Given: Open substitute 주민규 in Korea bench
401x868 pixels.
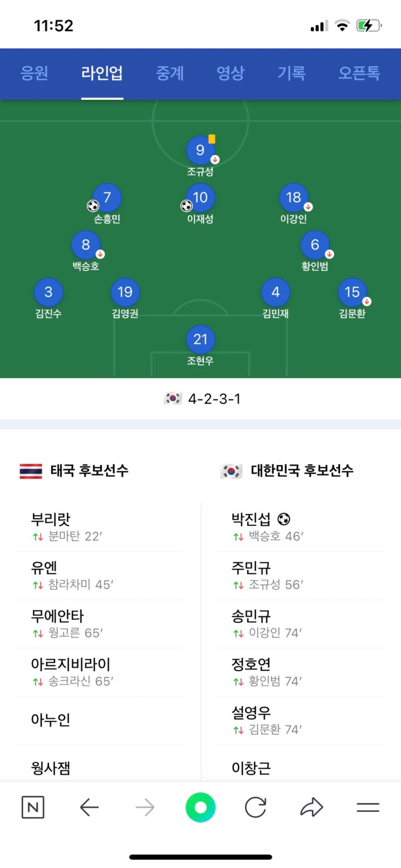Looking at the screenshot, I should (x=251, y=568).
